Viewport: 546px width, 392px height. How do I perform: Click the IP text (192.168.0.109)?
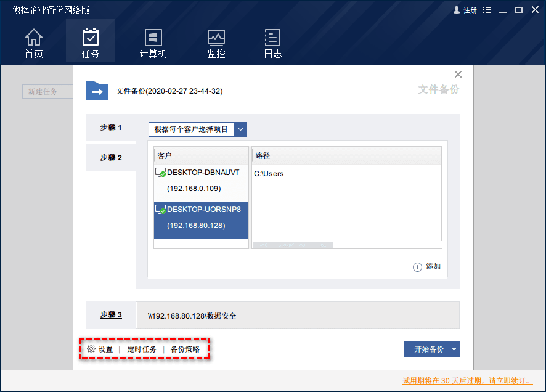click(x=194, y=189)
